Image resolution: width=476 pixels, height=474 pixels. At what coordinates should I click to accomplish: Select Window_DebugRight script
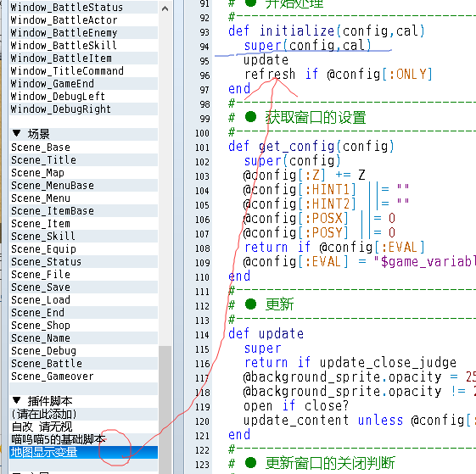[x=84, y=109]
